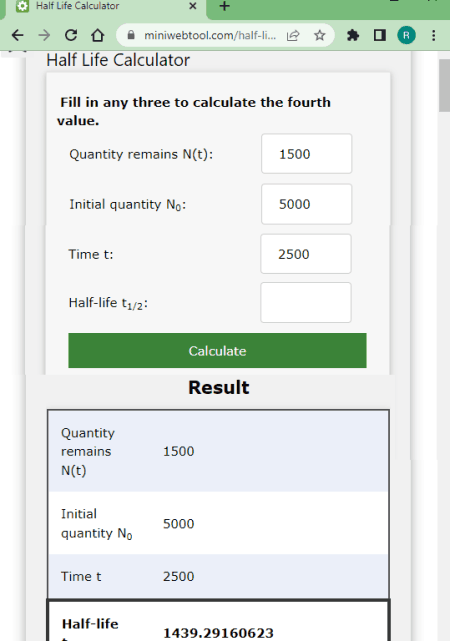Image resolution: width=450 pixels, height=641 pixels.
Task: Open a new tab with the plus button
Action: [224, 6]
